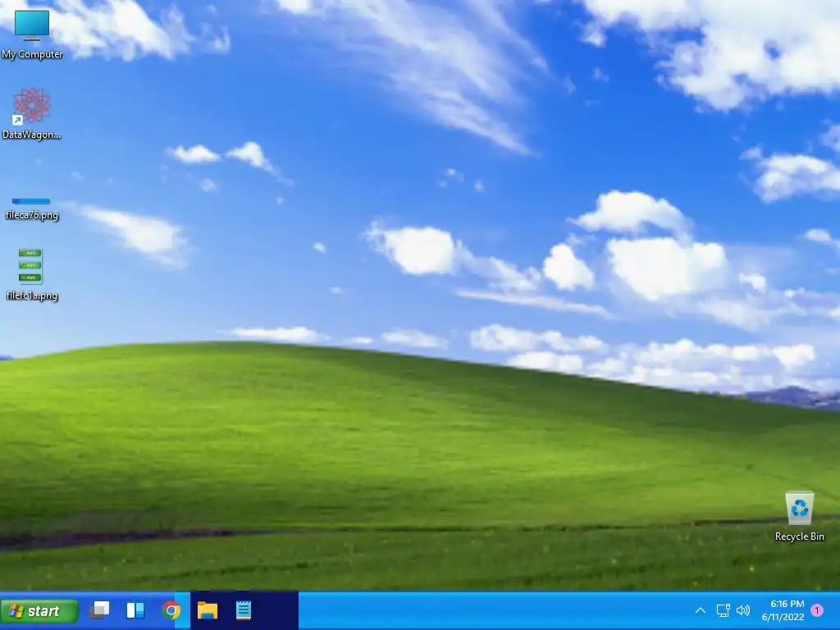Viewport: 840px width, 630px height.
Task: Click the green start button
Action: (x=39, y=610)
